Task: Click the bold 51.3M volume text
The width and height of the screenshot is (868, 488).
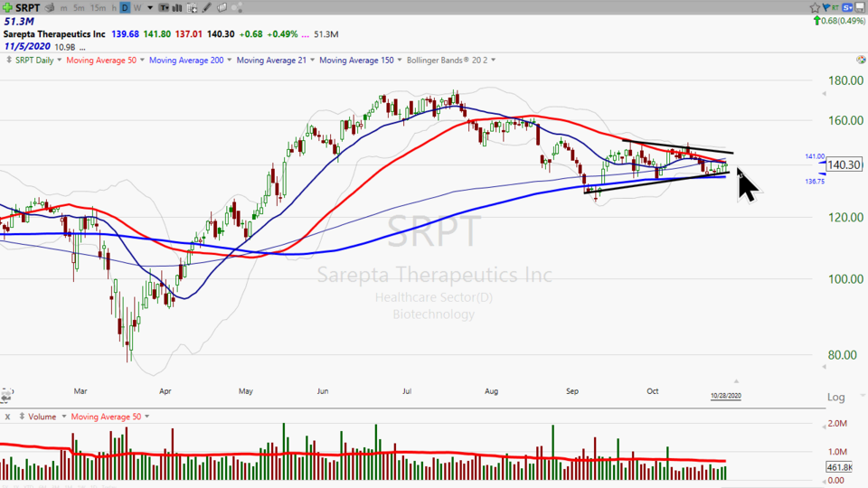Action: [19, 22]
